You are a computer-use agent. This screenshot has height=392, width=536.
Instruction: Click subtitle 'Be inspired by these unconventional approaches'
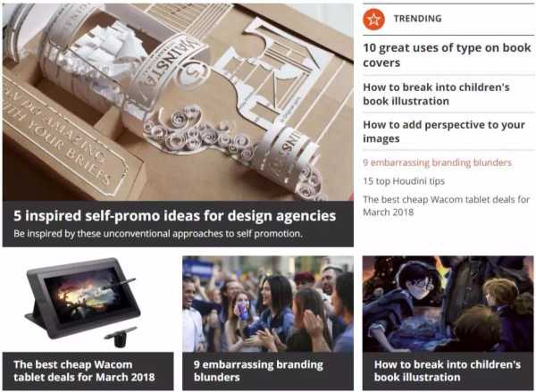click(x=158, y=234)
